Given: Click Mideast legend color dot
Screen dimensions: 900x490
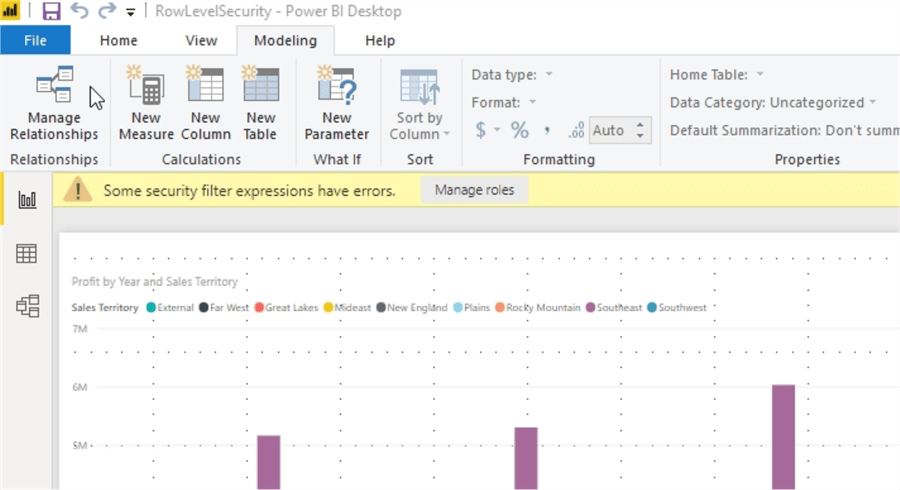Looking at the screenshot, I should point(328,308).
